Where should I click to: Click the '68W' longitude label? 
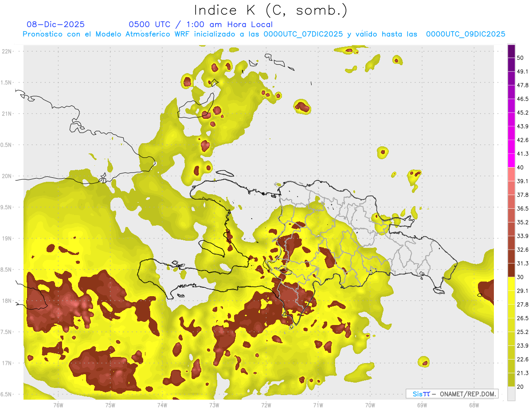[x=474, y=405]
